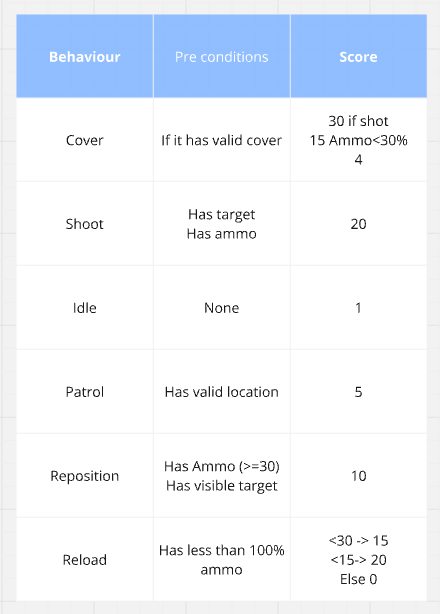The image size is (440, 614).
Task: Select the Cover score cell with '30 if shot'
Action: pos(359,140)
